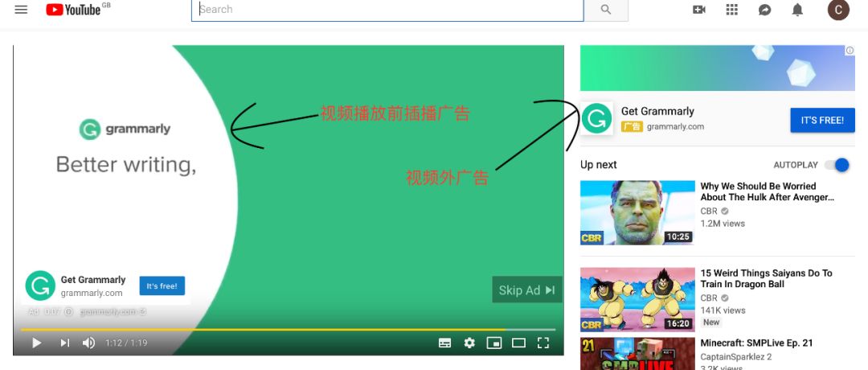
Task: Turn off the Autoplay switch
Action: pos(837,165)
